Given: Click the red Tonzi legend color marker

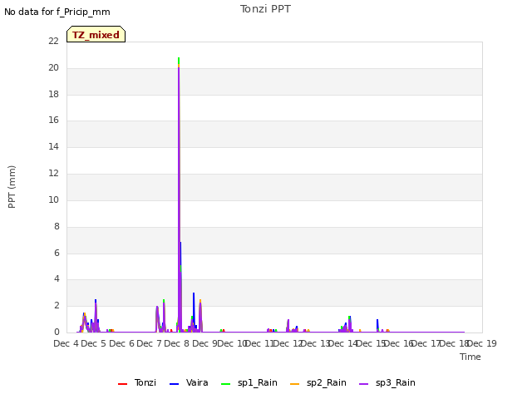Looking at the screenshot, I should [122, 384].
